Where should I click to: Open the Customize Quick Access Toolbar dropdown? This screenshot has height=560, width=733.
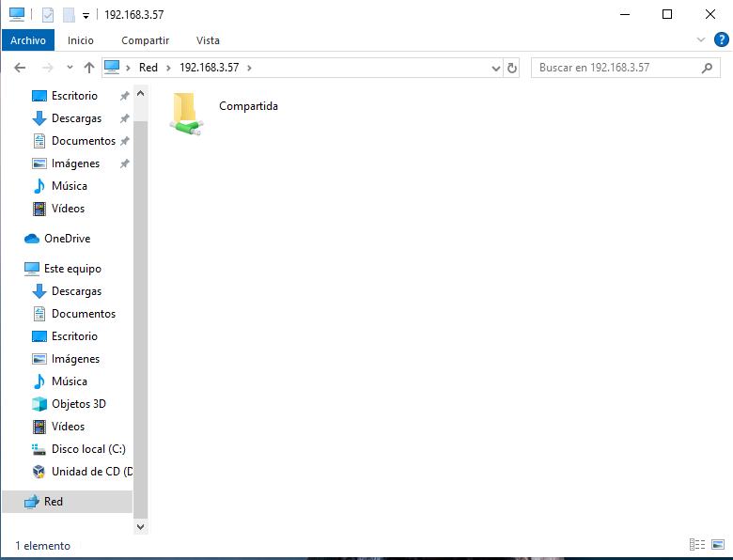coord(86,15)
